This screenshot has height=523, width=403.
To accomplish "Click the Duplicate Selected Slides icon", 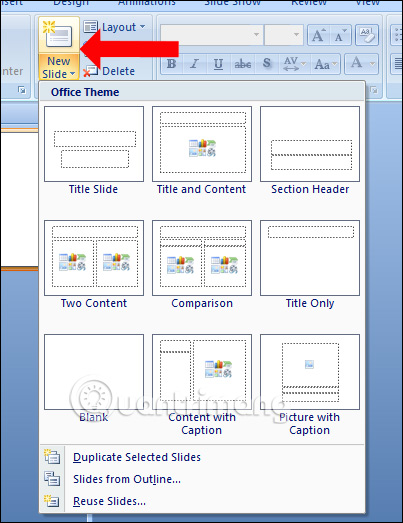I will (52, 457).
